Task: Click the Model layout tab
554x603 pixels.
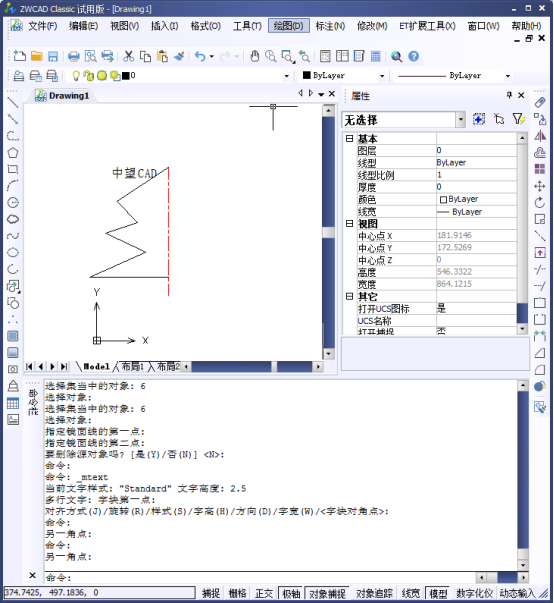Action: (x=96, y=366)
